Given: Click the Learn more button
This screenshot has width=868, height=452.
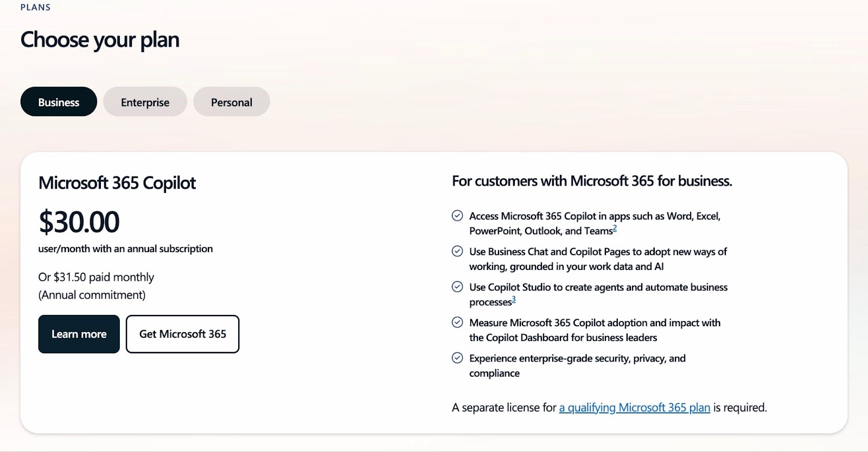Looking at the screenshot, I should (x=79, y=334).
